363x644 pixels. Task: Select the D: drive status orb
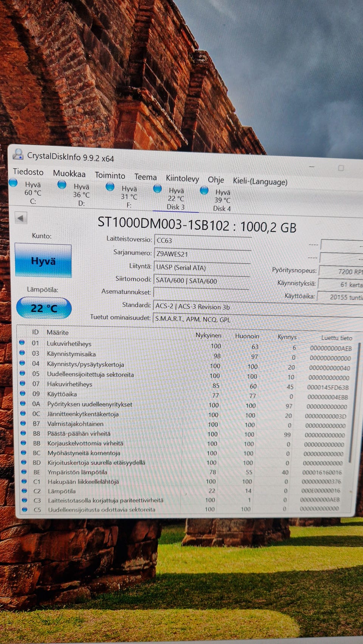coord(62,185)
